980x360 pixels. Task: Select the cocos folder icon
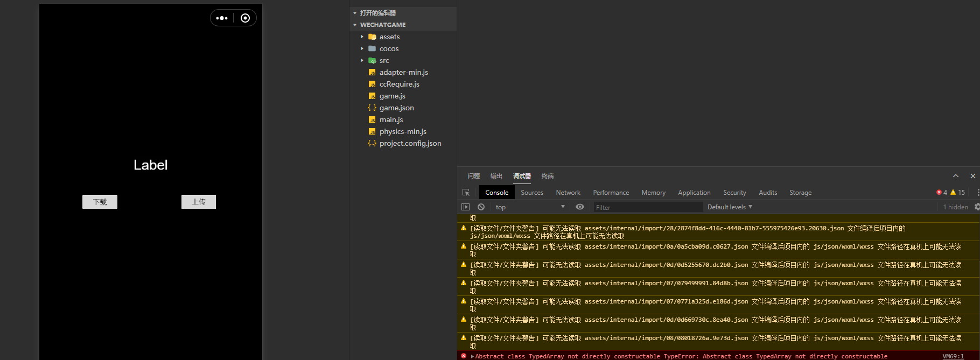(x=372, y=48)
